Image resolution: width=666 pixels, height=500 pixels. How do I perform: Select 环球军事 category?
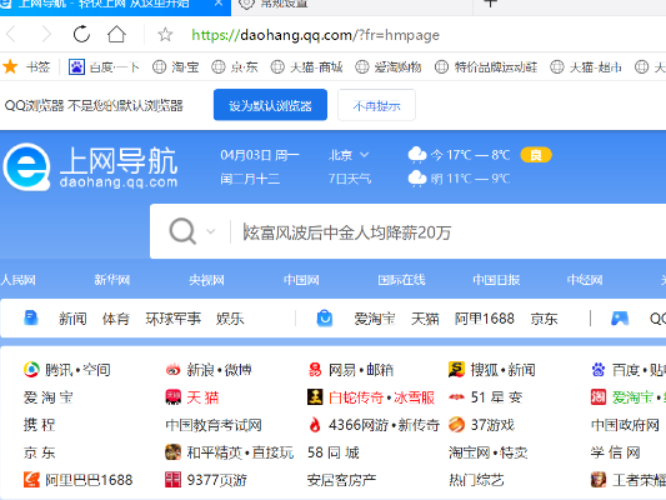coord(173,319)
